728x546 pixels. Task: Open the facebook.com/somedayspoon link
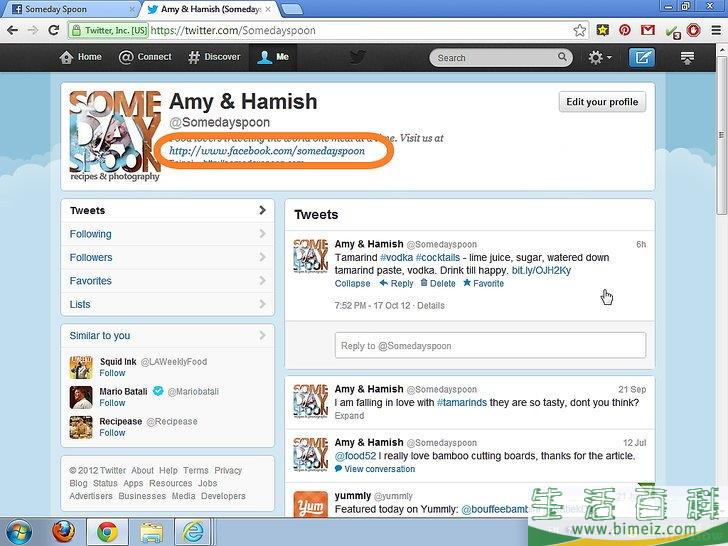tap(267, 151)
